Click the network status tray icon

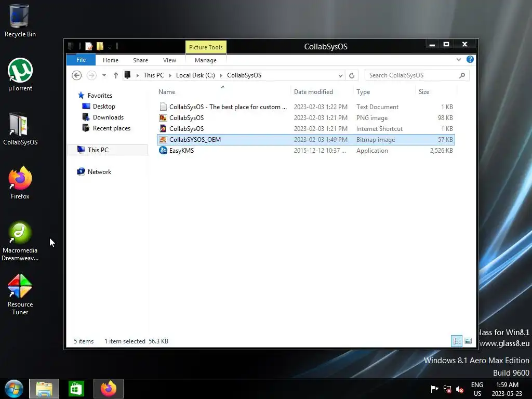point(447,389)
